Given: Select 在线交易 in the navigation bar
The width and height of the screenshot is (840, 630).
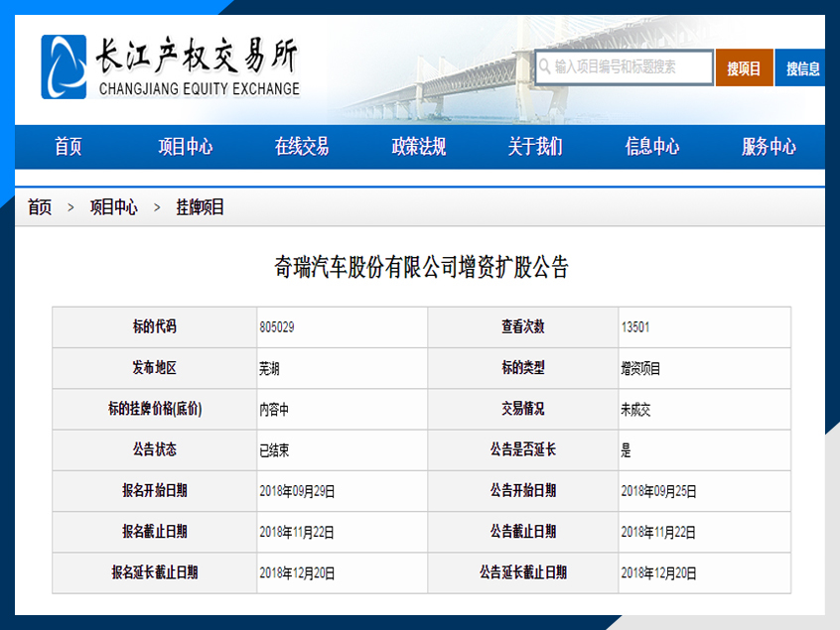Looking at the screenshot, I should click(304, 146).
